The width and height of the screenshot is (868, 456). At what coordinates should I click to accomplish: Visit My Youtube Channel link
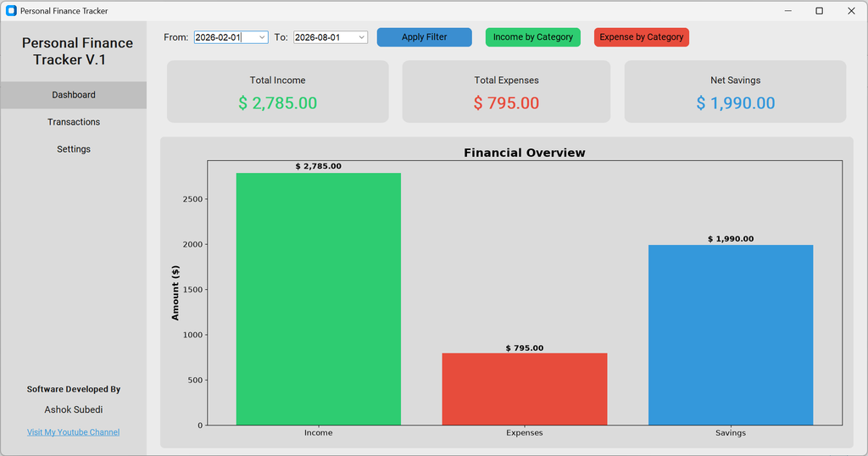74,432
